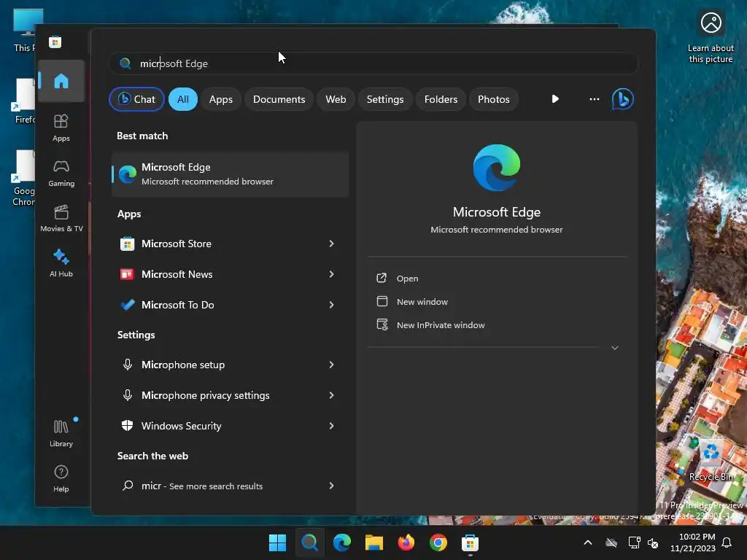The width and height of the screenshot is (747, 560).
Task: Expand Windows Security result chevron
Action: (x=332, y=426)
